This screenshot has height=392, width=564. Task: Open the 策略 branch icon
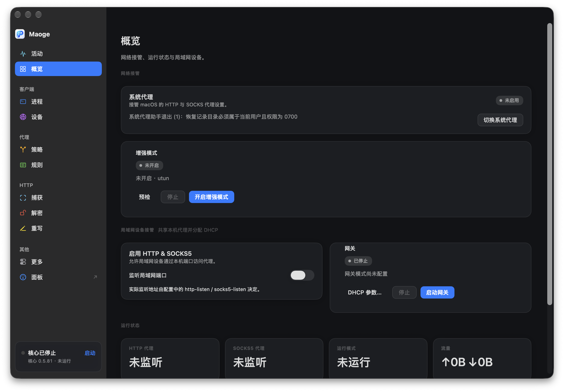(x=23, y=149)
